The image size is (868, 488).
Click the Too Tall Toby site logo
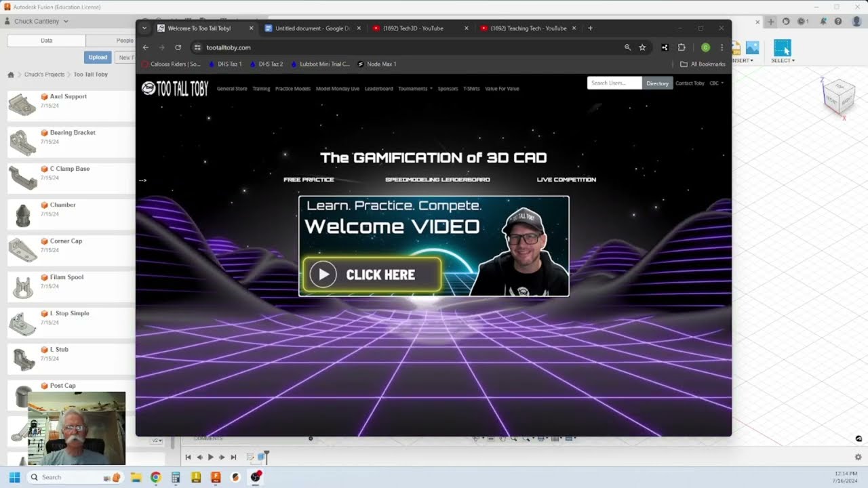175,89
